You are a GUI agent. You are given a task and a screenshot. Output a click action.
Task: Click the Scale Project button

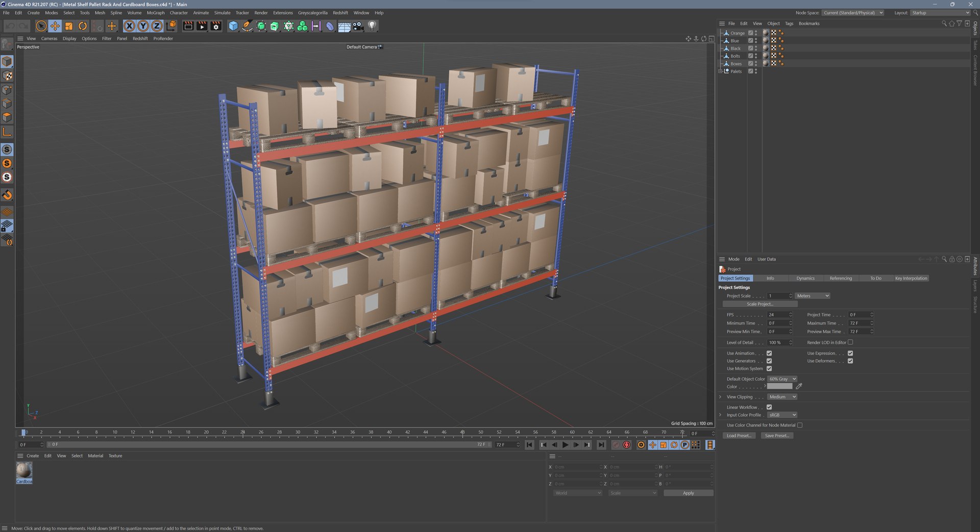[760, 304]
